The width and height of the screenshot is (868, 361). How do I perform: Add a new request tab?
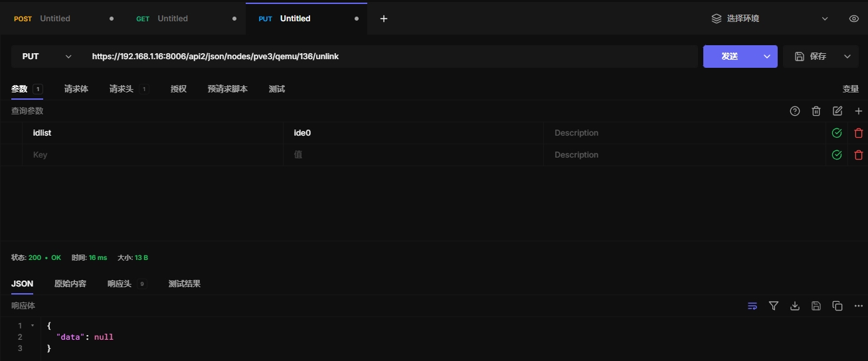pyautogui.click(x=383, y=19)
